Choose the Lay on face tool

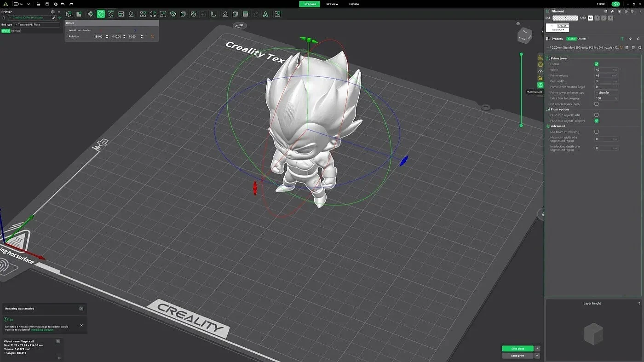pos(131,14)
